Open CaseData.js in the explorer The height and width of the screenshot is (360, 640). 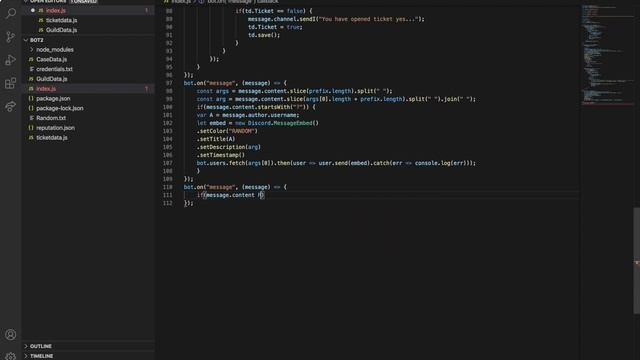click(x=51, y=59)
